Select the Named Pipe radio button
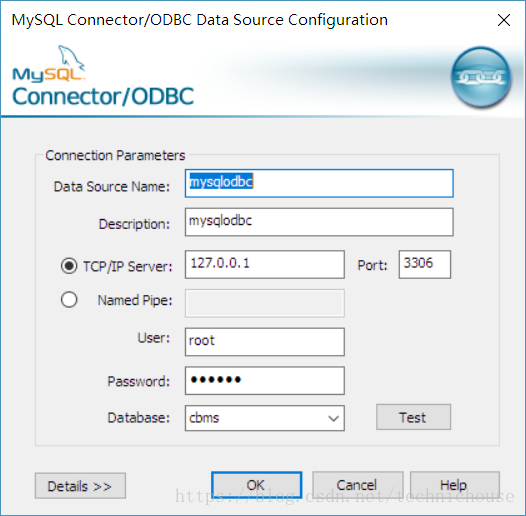526x516 pixels. click(69, 300)
